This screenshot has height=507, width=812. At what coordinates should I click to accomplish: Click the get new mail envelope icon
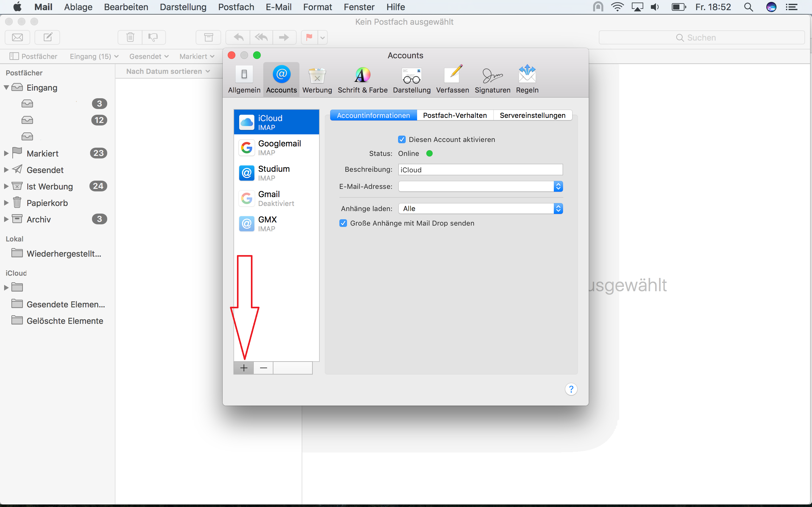point(17,37)
